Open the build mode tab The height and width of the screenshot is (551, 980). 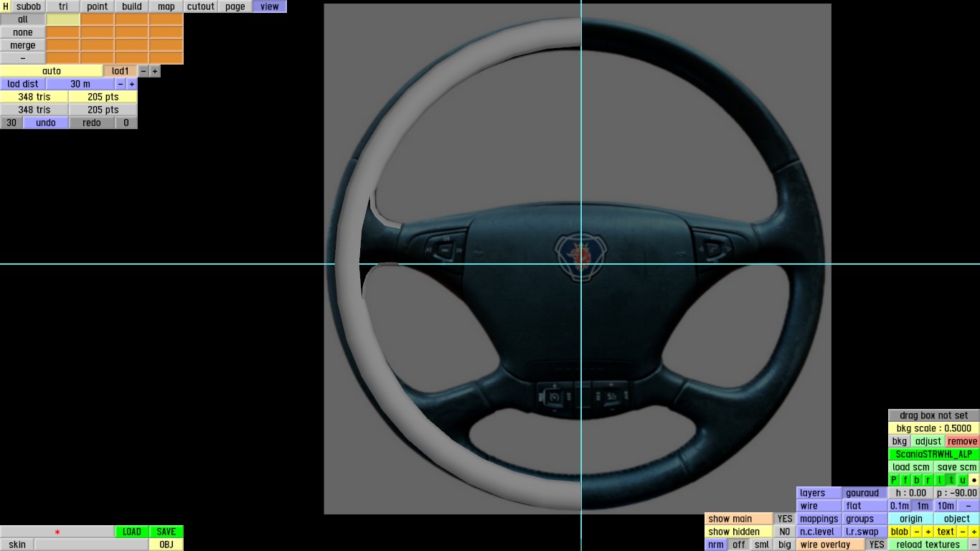pyautogui.click(x=132, y=6)
